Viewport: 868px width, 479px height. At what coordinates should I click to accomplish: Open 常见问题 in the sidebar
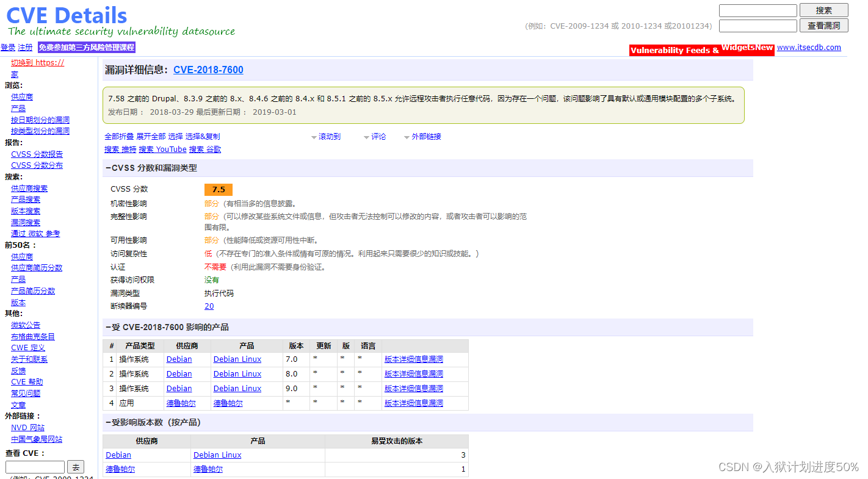click(26, 394)
